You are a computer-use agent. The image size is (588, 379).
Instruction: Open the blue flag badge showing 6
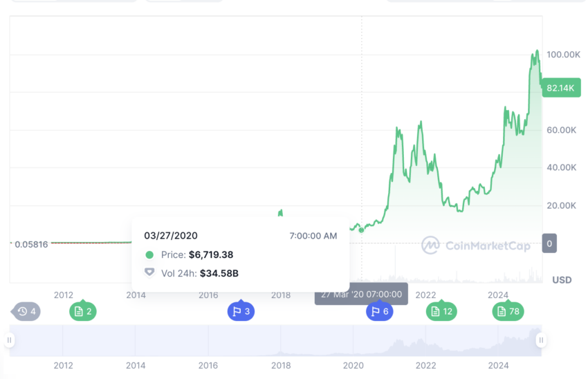click(380, 311)
